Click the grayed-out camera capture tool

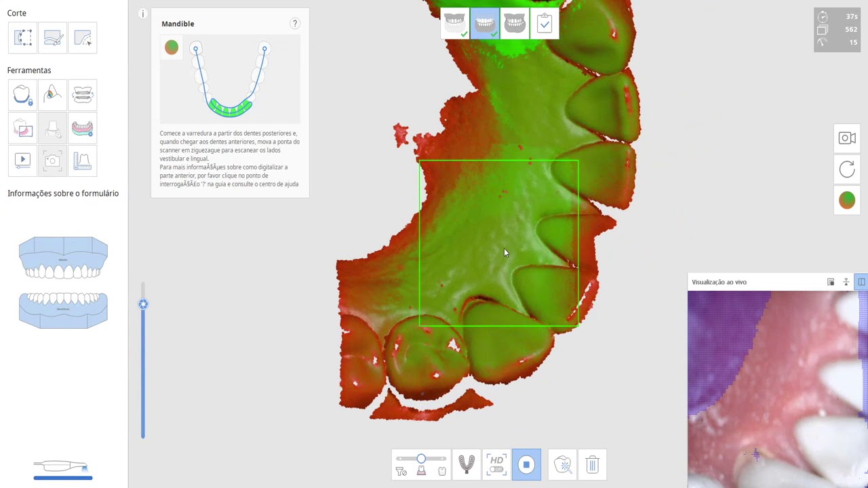pyautogui.click(x=53, y=160)
